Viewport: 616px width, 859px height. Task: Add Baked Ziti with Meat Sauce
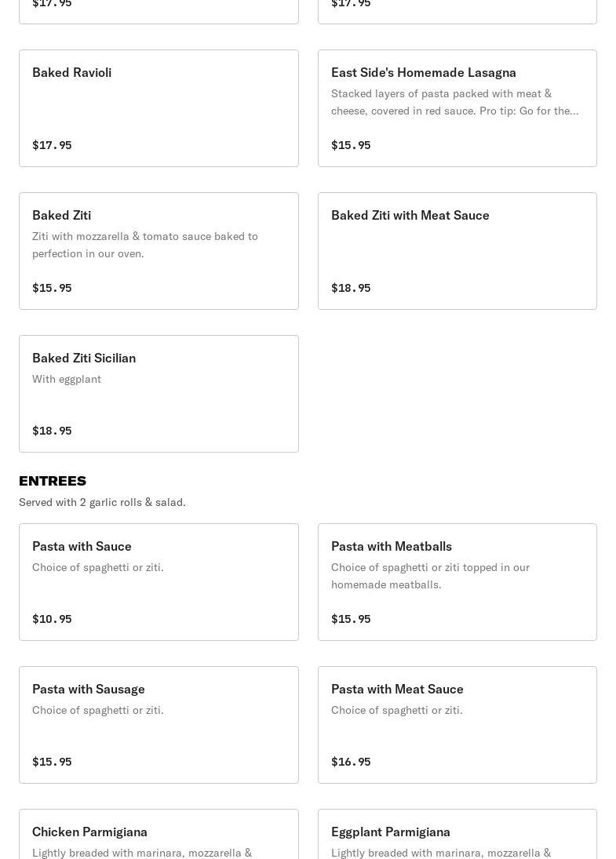click(457, 251)
